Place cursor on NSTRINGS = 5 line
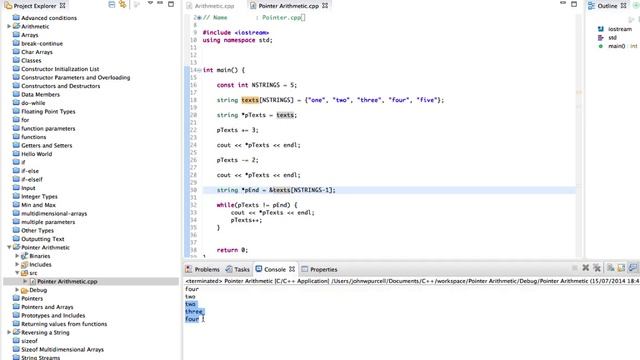Screen dimensions: 640x360 click(x=257, y=85)
